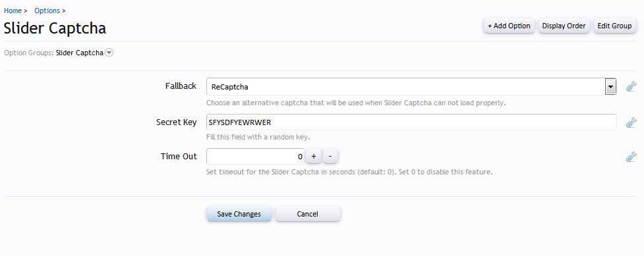Open the edit icon beside the Fallback option
644x256 pixels.
[x=631, y=87]
